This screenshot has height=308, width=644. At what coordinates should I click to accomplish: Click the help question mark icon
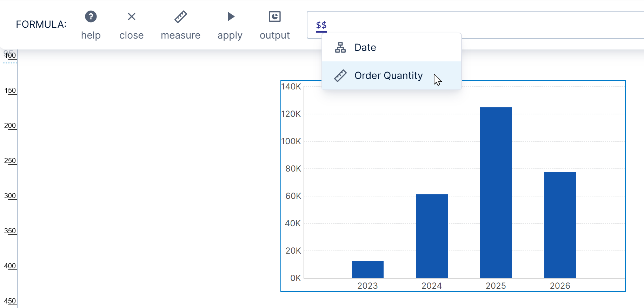coord(91,16)
